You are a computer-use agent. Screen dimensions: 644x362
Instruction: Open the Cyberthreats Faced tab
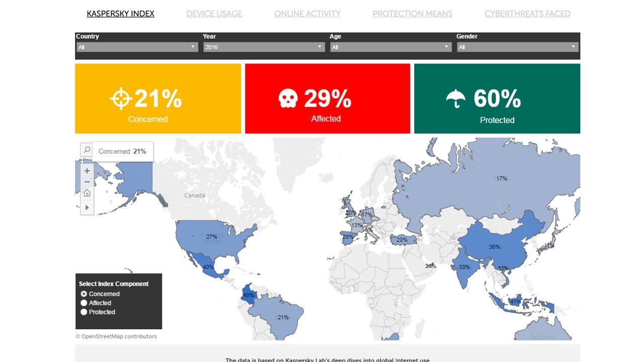click(x=528, y=14)
